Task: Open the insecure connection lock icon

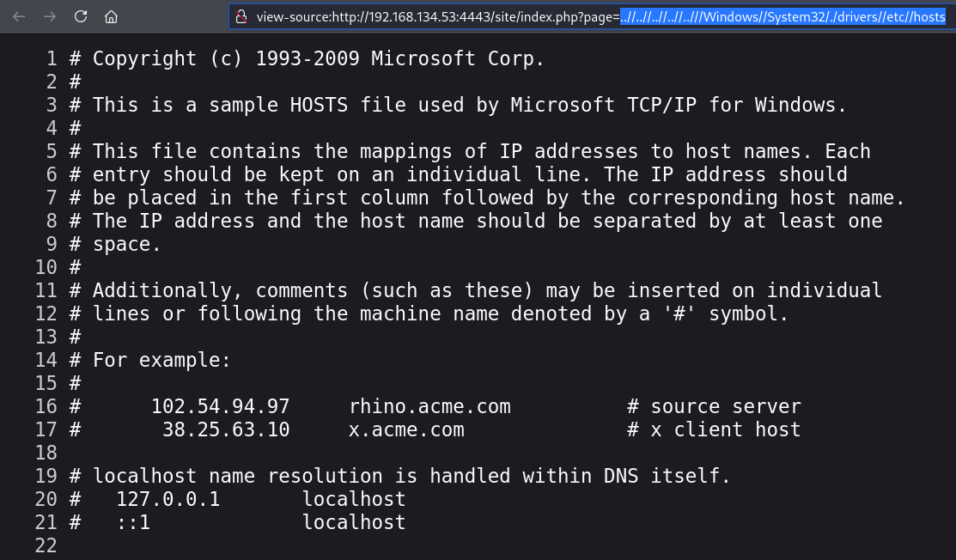Action: click(x=241, y=16)
